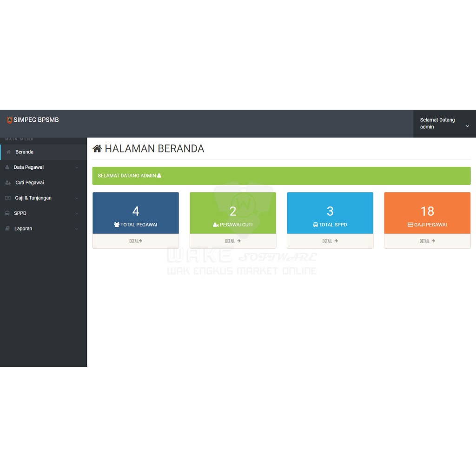Click the book icon beside Laporan

[7, 229]
